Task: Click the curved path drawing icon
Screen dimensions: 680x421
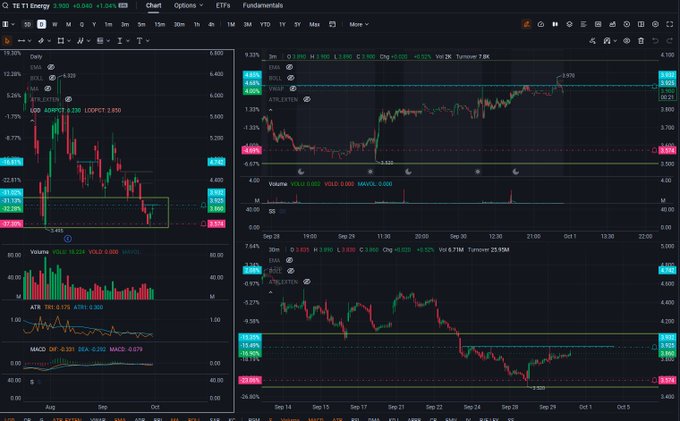Action: pyautogui.click(x=592, y=41)
